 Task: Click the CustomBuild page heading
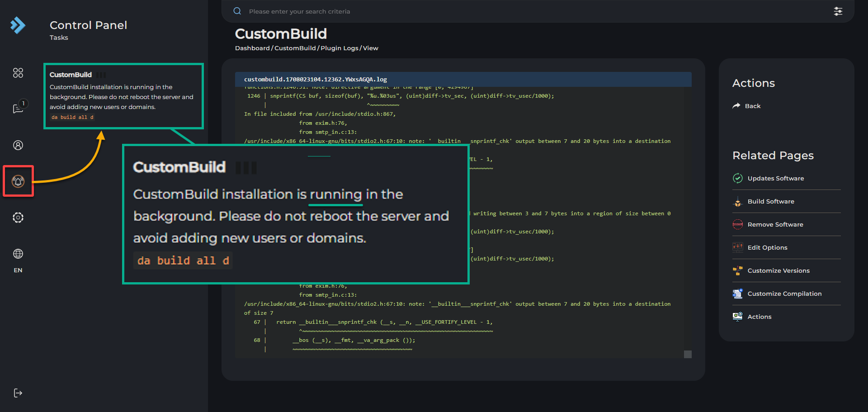click(281, 33)
